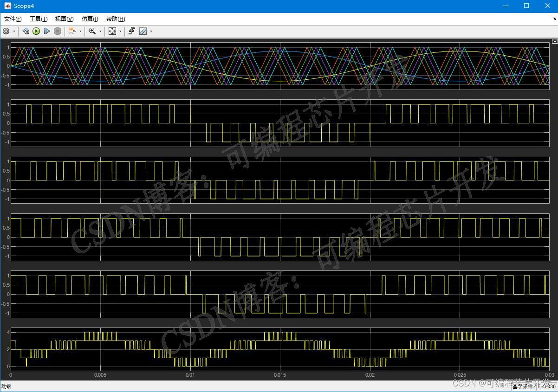Minimize the Scope4 window
The height and width of the screenshot is (392, 558).
(x=506, y=6)
